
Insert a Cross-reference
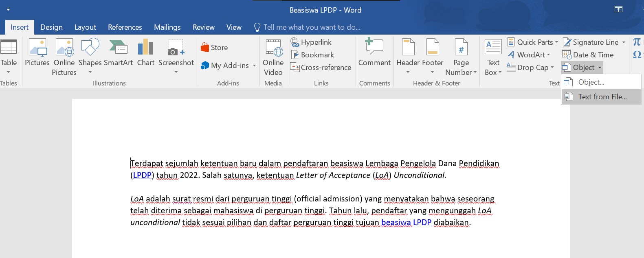(321, 68)
